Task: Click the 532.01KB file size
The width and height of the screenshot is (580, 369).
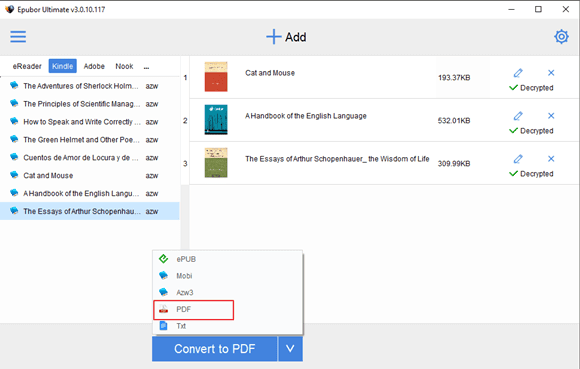Action: click(454, 121)
